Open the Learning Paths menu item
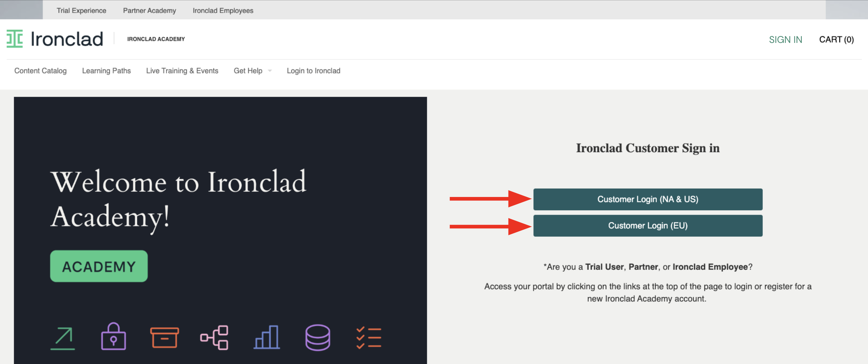The width and height of the screenshot is (868, 364). point(106,71)
